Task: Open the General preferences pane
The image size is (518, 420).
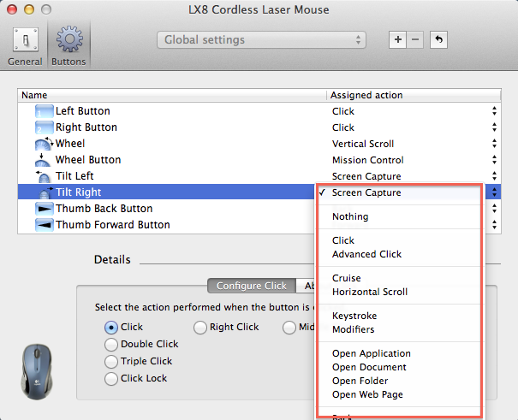Action: [x=25, y=46]
